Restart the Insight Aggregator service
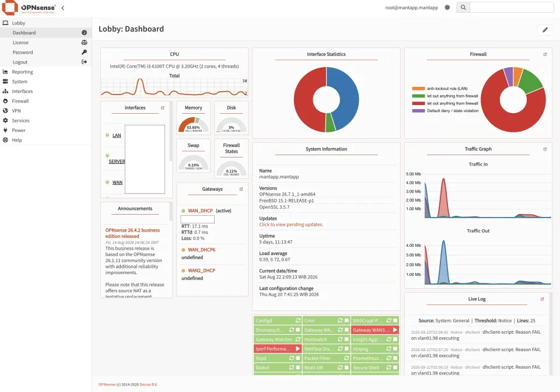The width and height of the screenshot is (560, 392). pos(389,339)
